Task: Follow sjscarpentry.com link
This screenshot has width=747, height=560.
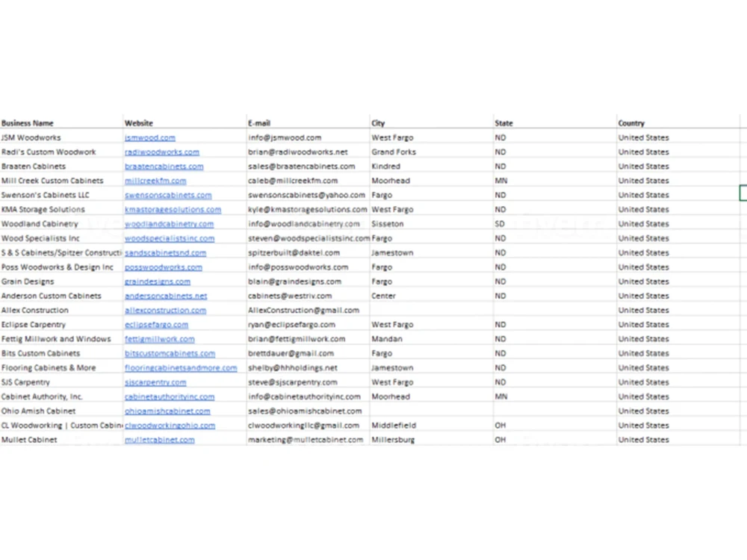Action: point(155,382)
